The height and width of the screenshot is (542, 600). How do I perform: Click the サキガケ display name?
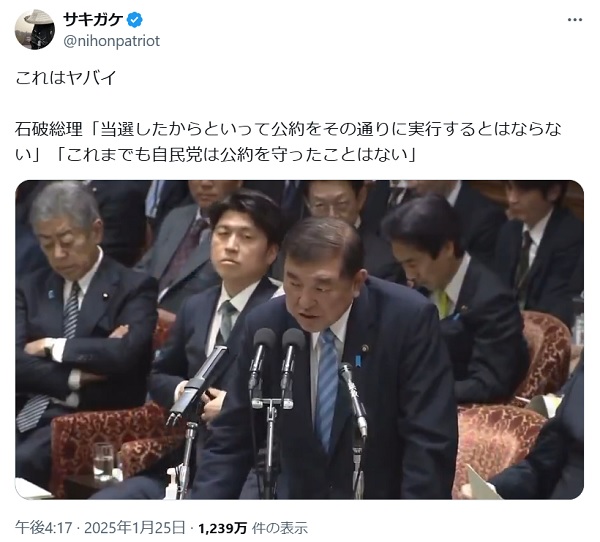[x=93, y=20]
